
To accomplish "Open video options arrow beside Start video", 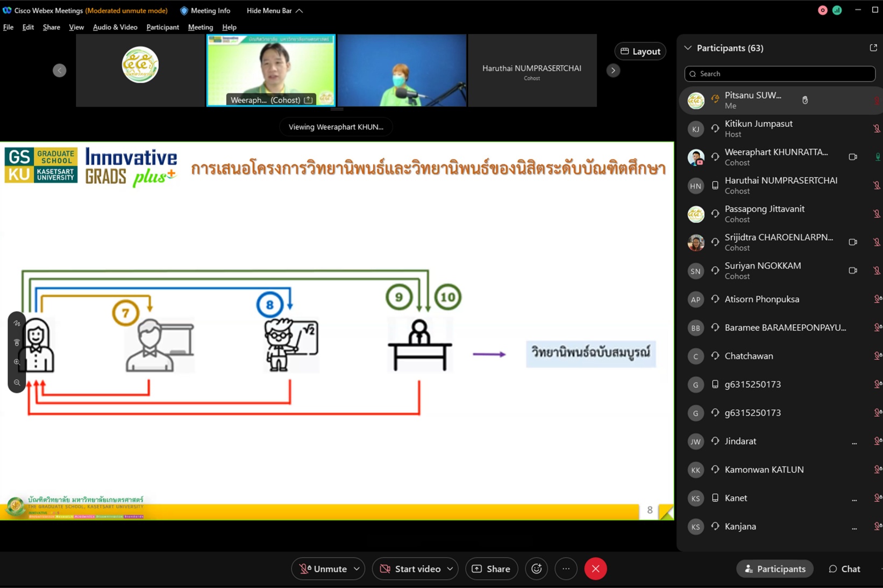I will (450, 569).
